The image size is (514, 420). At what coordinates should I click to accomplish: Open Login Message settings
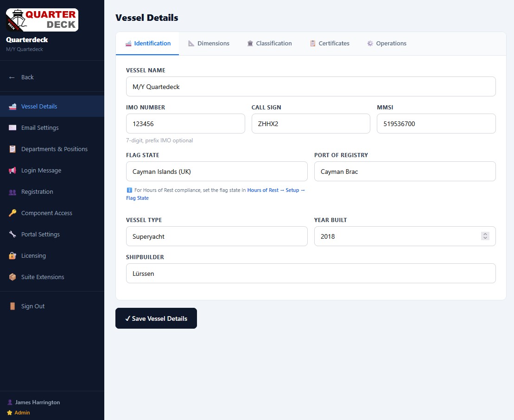click(52, 171)
